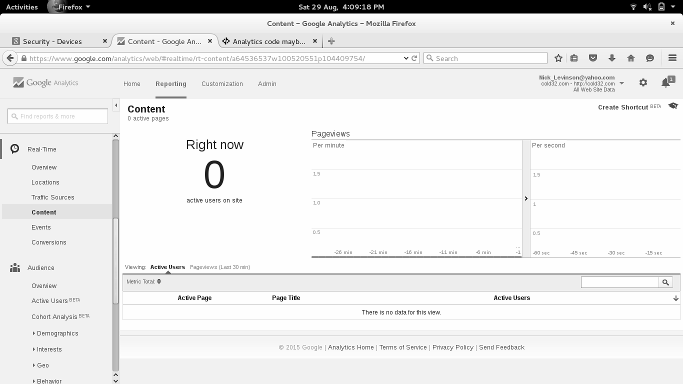This screenshot has width=683, height=384.
Task: Open the Analytics Home footer link
Action: [351, 347]
